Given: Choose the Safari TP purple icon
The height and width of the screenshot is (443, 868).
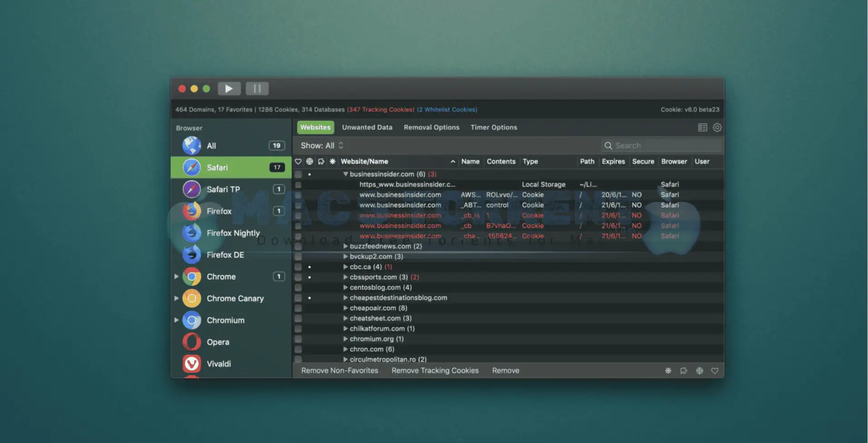Looking at the screenshot, I should tap(192, 189).
